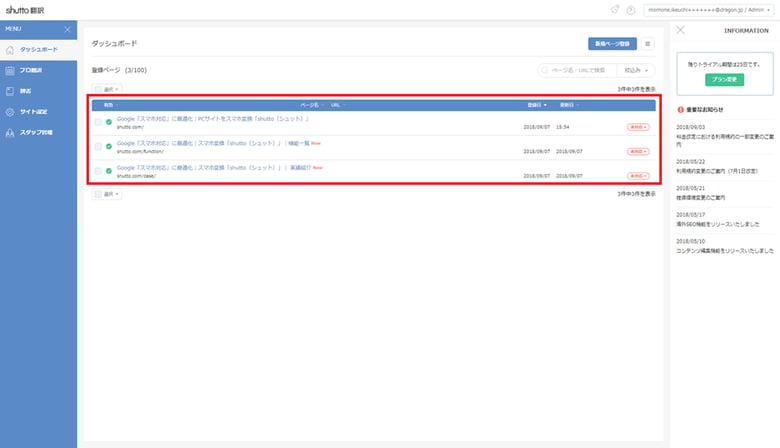The image size is (780, 448).
Task: Click the list menu icon beside 新規ページ登録
Action: 647,44
